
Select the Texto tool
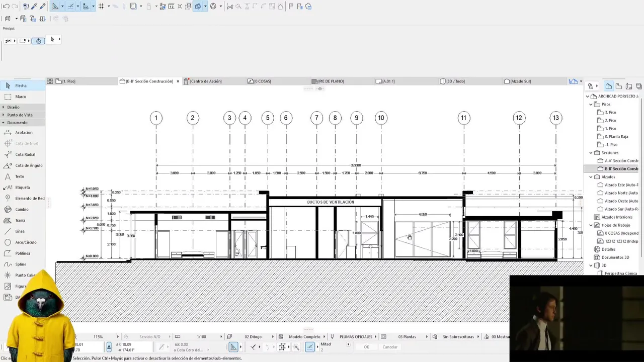(23, 176)
